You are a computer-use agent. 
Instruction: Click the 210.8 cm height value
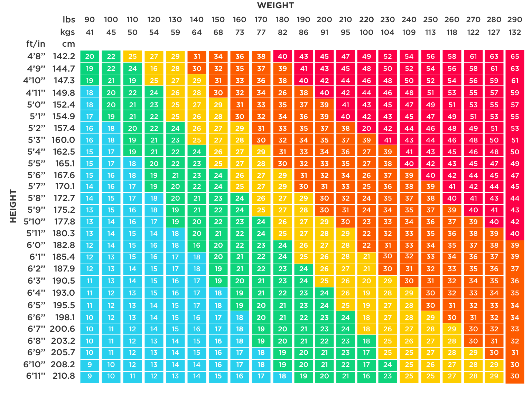(x=64, y=376)
